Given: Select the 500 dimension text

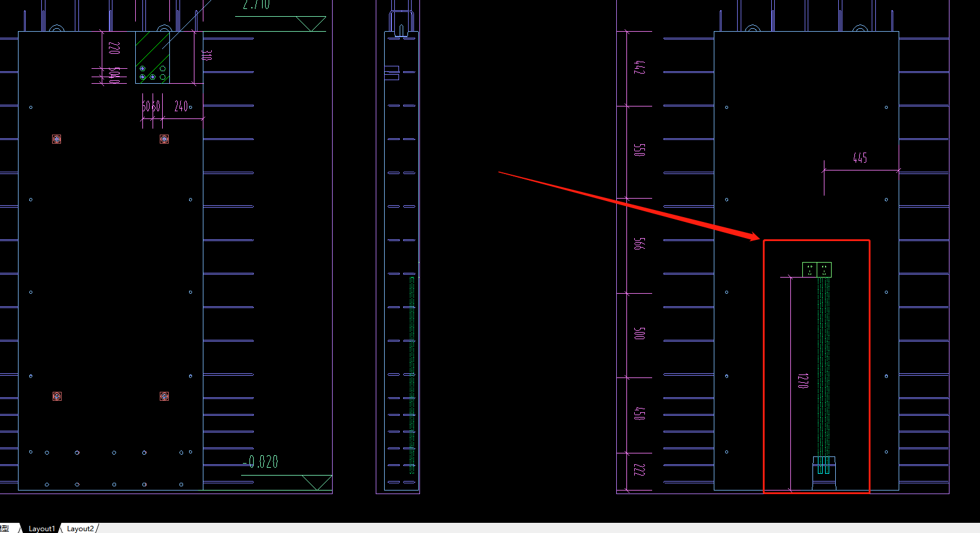Looking at the screenshot, I should [x=639, y=333].
